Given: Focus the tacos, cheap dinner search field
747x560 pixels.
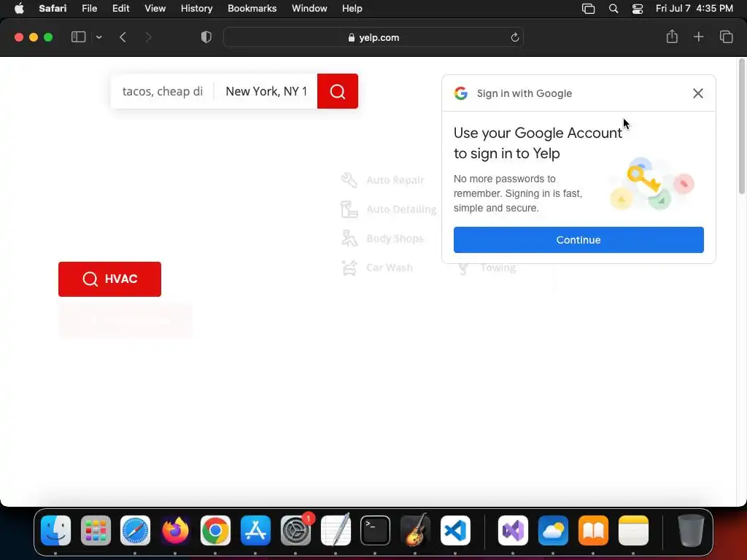Looking at the screenshot, I should [x=163, y=91].
